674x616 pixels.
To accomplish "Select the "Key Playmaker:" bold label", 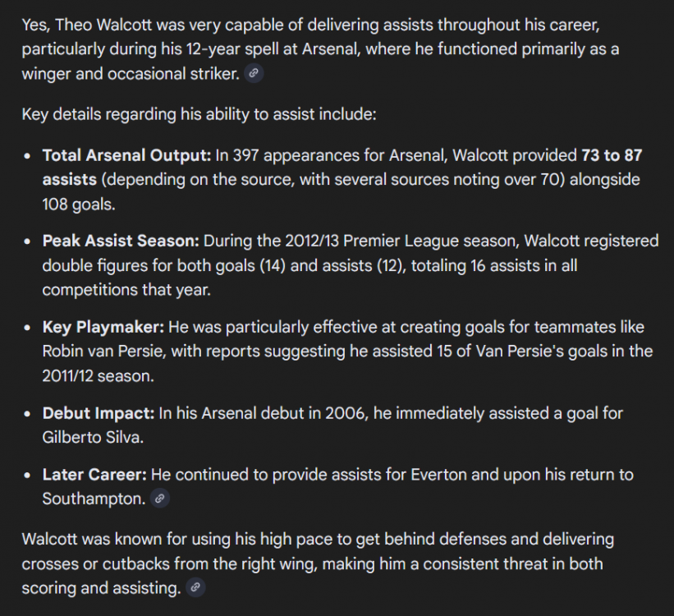I will click(103, 327).
